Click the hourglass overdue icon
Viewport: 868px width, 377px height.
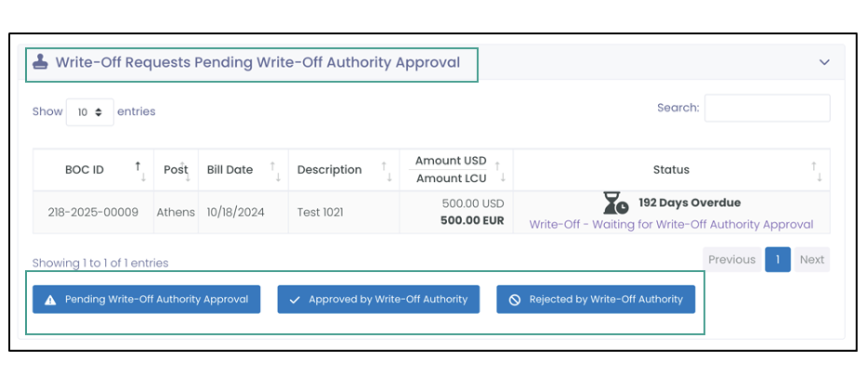pyautogui.click(x=615, y=203)
